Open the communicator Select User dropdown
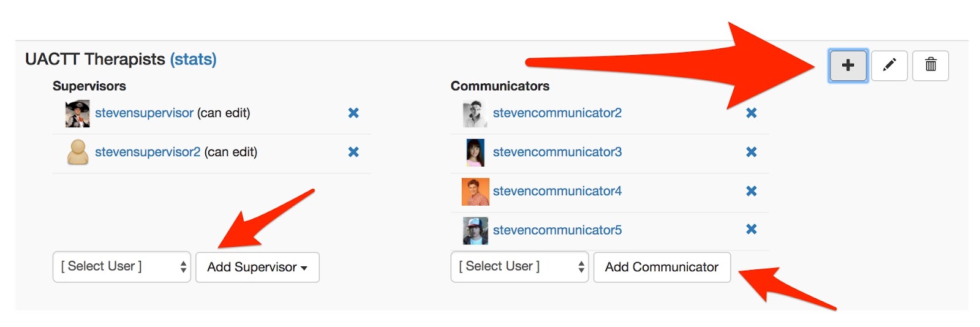The width and height of the screenshot is (980, 327). (x=519, y=267)
